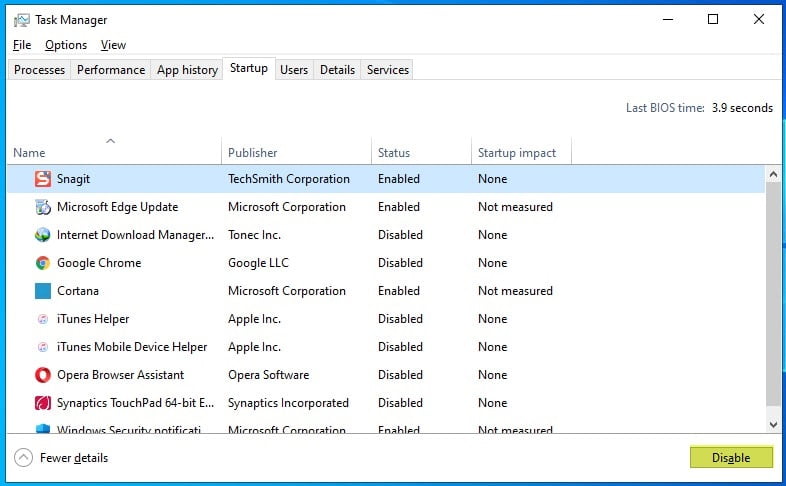Select the Opera Browser Assistant entry

120,375
